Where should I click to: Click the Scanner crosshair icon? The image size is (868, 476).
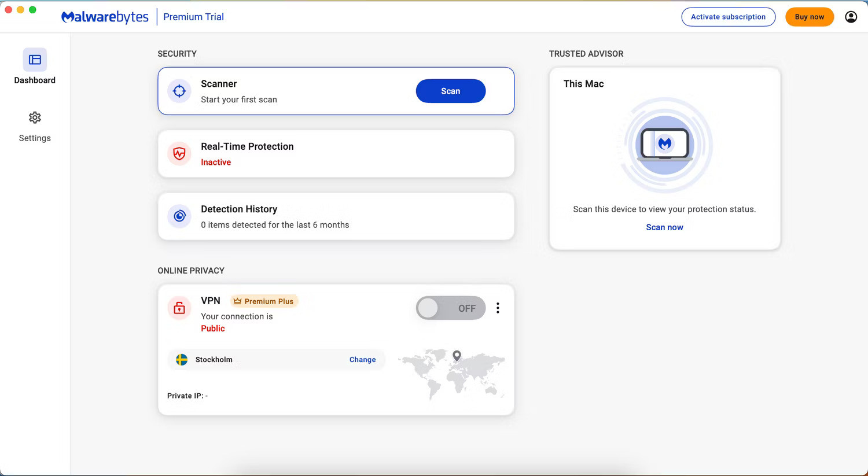point(179,91)
